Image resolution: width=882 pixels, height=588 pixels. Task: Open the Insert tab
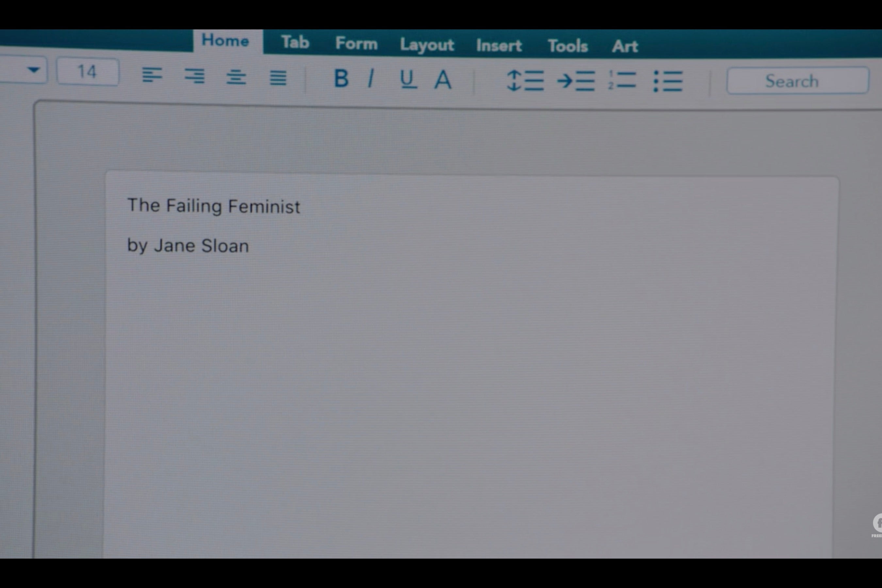tap(499, 46)
